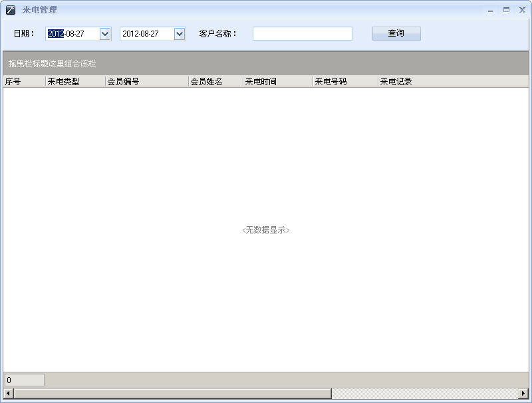532x403 pixels.
Task: Close the 来电管理 window
Action: click(522, 10)
